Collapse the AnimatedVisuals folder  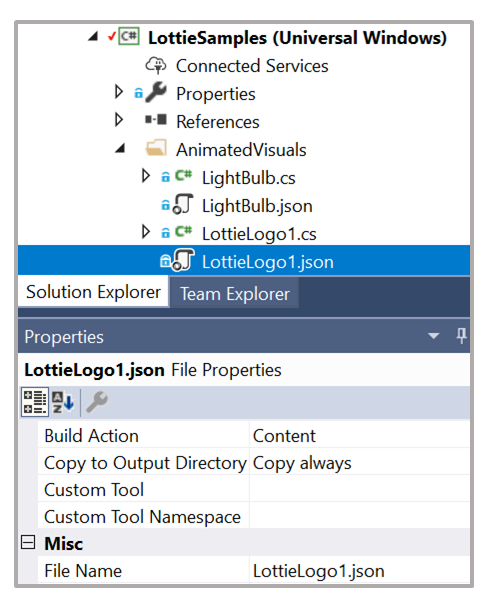[x=120, y=148]
